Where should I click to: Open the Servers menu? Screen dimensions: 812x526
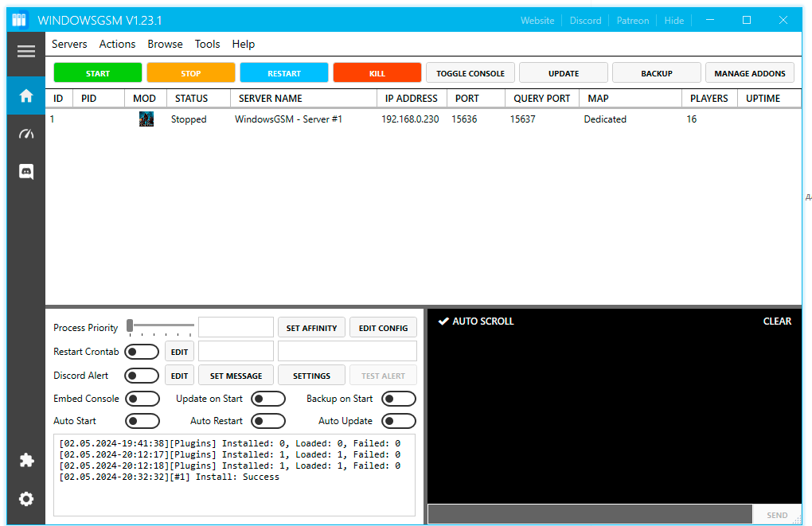tap(69, 44)
